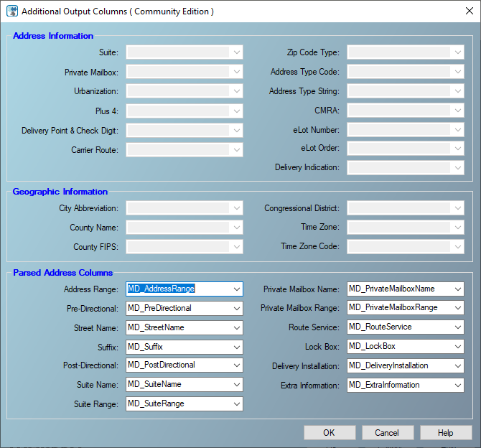This screenshot has width=481, height=448.
Task: Open the Urbanization dropdown
Action: [185, 91]
